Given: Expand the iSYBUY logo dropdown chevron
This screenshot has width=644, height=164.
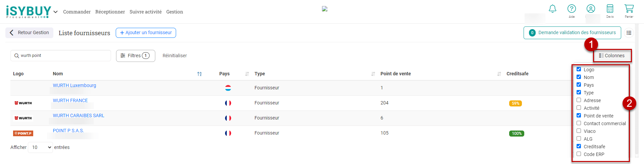Looking at the screenshot, I should pyautogui.click(x=56, y=12).
